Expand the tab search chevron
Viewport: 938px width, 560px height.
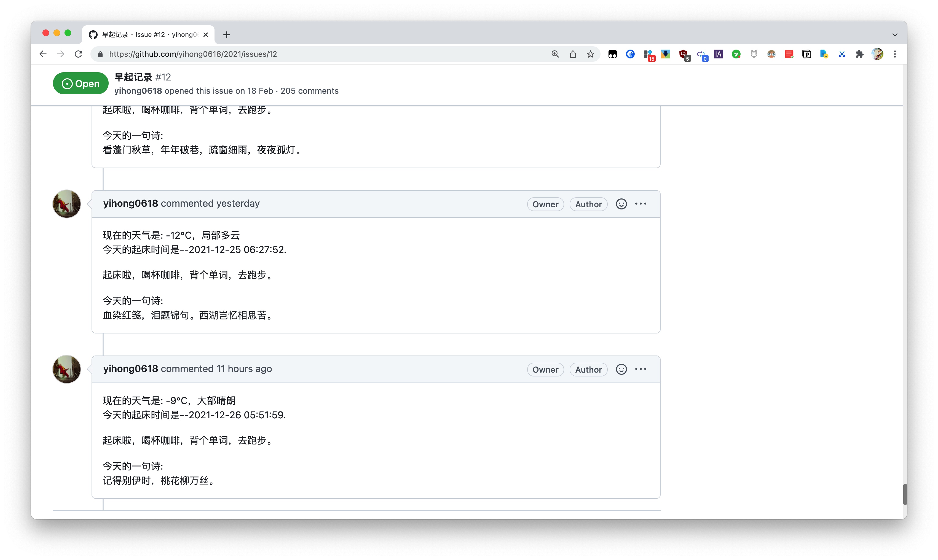(x=895, y=35)
